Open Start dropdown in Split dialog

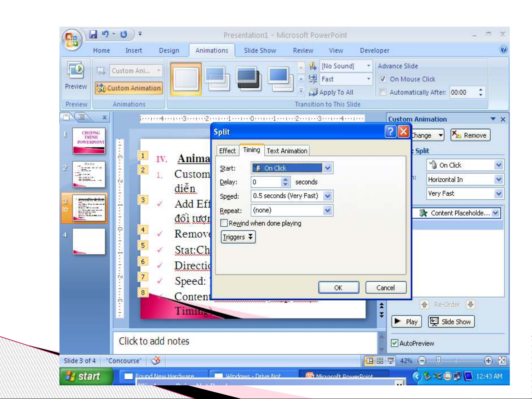pos(327,168)
